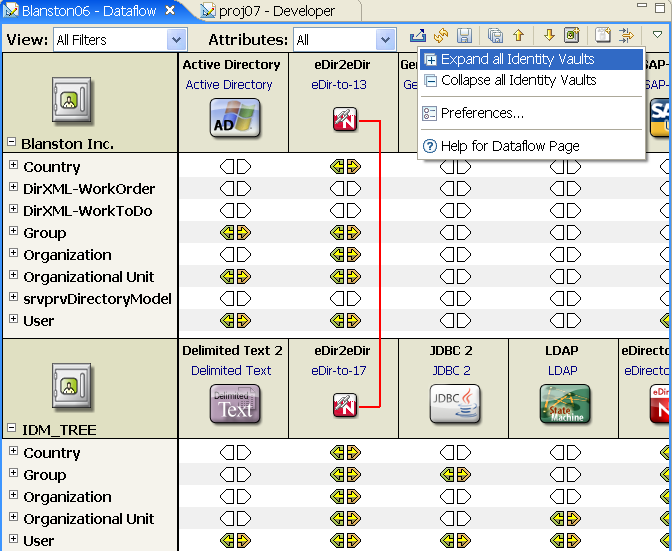Click the Blanston Inc. vault name
Screen dimensions: 672x551
click(x=68, y=144)
